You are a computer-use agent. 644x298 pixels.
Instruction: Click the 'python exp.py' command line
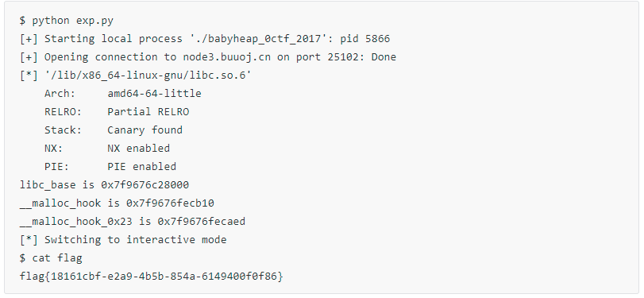click(x=67, y=21)
